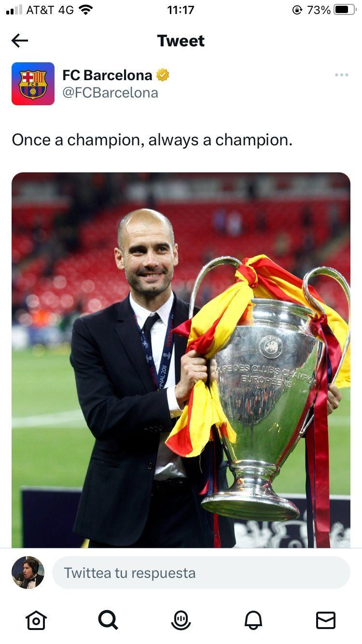The image size is (362, 644).
Task: Open the three-dot tweet options menu
Action: point(341,75)
